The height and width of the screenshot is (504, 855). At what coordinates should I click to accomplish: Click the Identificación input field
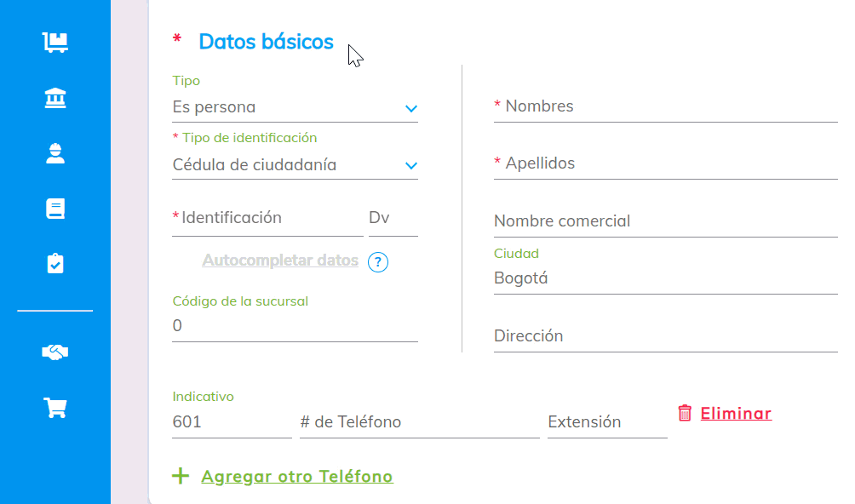(x=267, y=219)
